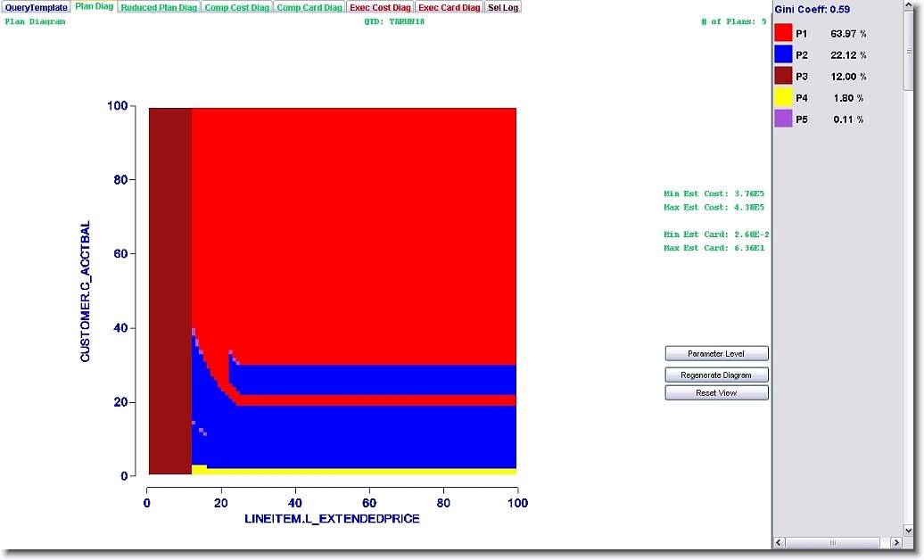Image resolution: width=924 pixels, height=560 pixels.
Task: Click the yellow P4 legend swatch
Action: tap(783, 97)
